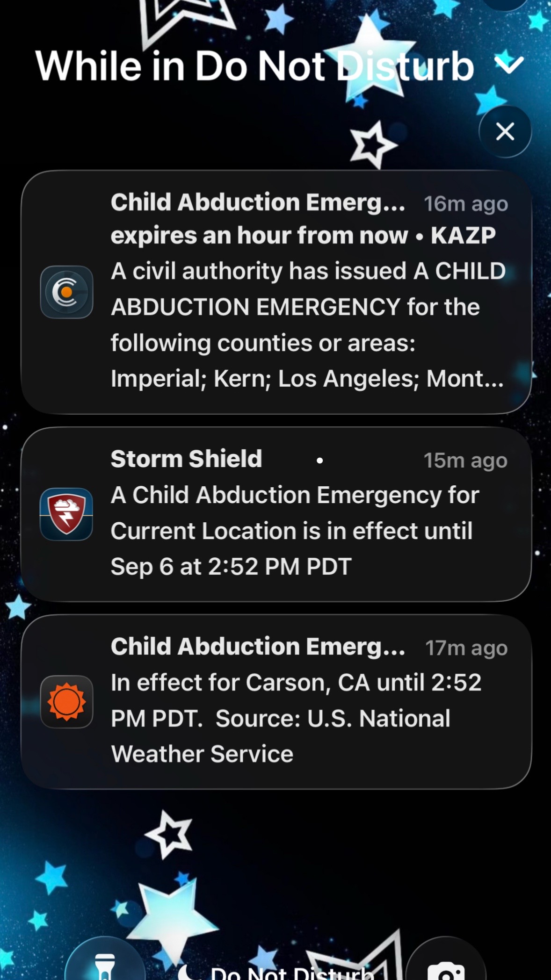Collapse the While in Do Not Disturb chevron

click(x=509, y=65)
